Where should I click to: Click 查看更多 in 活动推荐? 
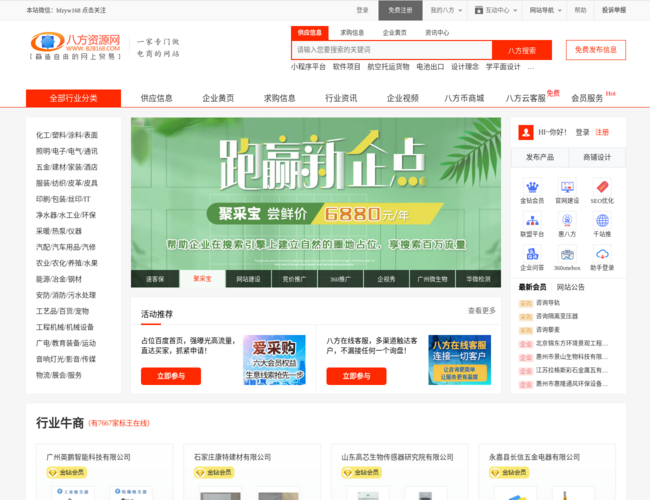click(x=481, y=311)
